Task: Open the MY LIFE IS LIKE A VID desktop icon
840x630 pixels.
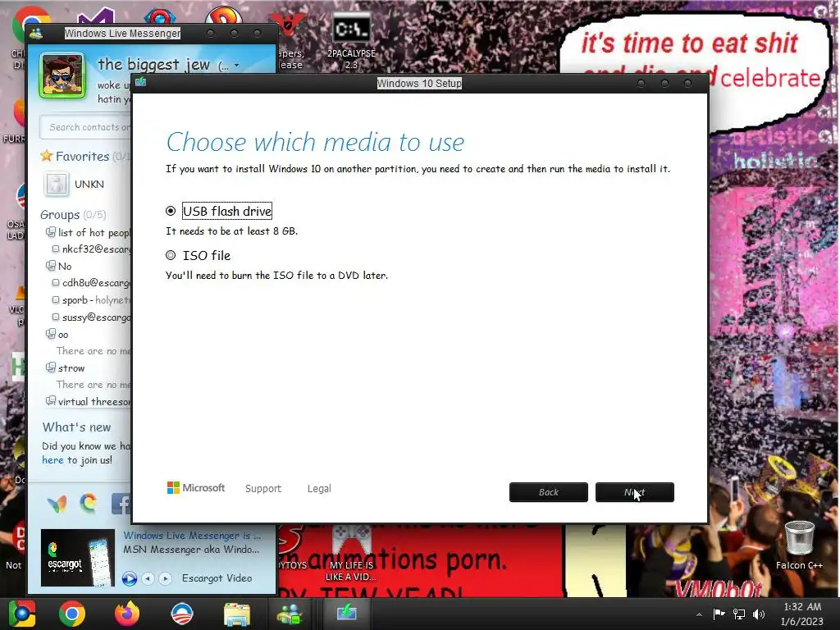Action: tap(351, 554)
